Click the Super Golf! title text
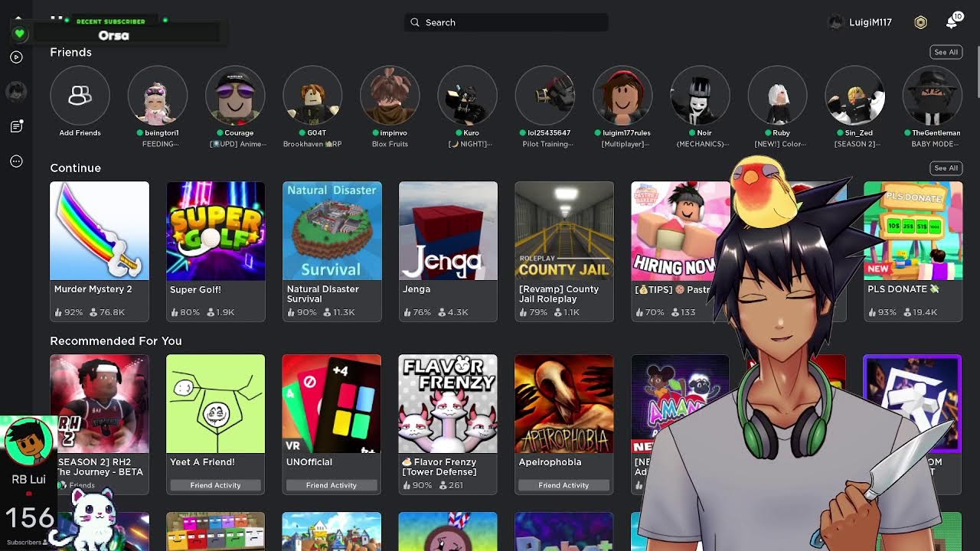Viewport: 980px width, 551px height. pyautogui.click(x=195, y=289)
